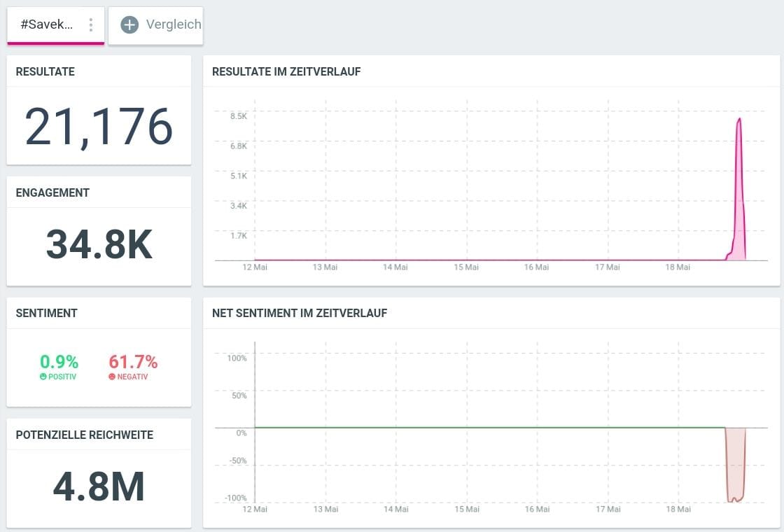Click the 34.8K engagement value

[x=99, y=244]
